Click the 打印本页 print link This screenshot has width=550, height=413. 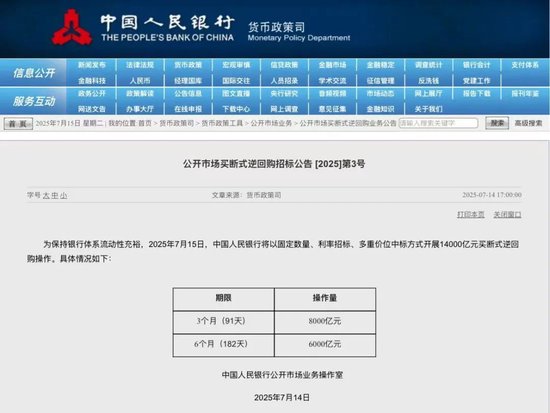tap(471, 214)
